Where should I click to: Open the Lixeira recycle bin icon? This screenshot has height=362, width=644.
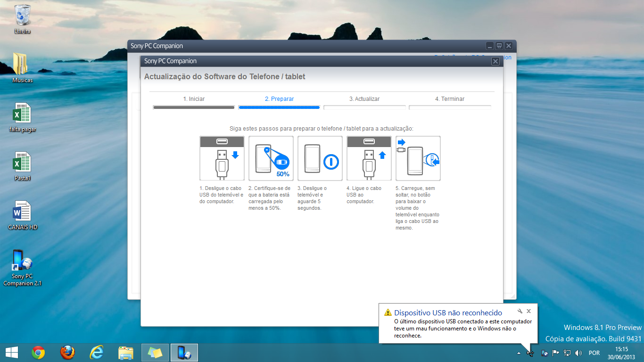(x=22, y=19)
